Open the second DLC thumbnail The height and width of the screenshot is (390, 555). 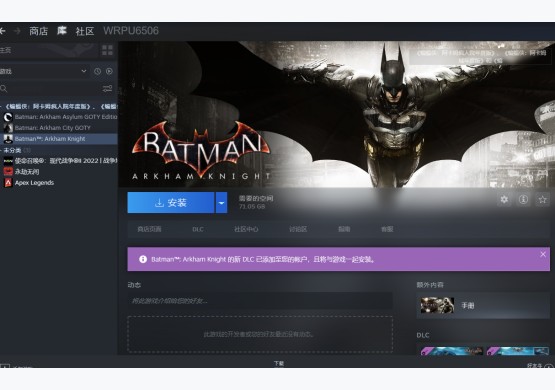pyautogui.click(x=517, y=351)
